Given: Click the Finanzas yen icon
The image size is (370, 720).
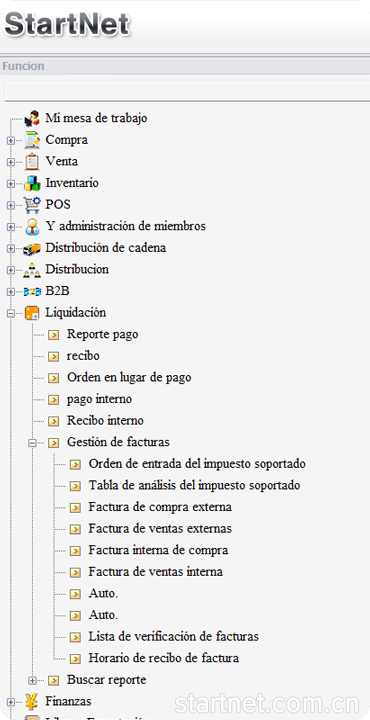Looking at the screenshot, I should click(32, 702).
